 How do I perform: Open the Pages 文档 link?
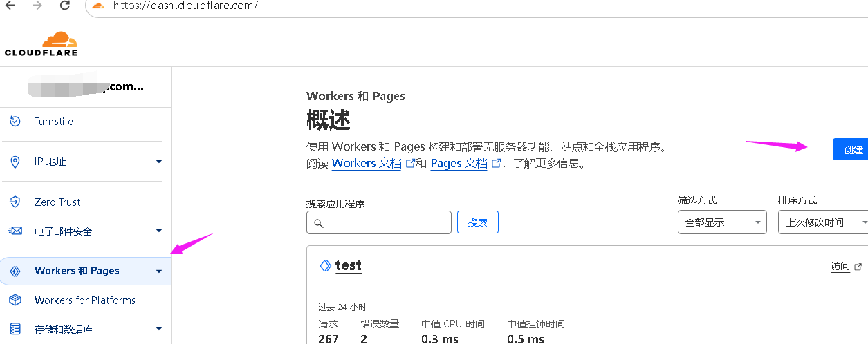tap(459, 164)
